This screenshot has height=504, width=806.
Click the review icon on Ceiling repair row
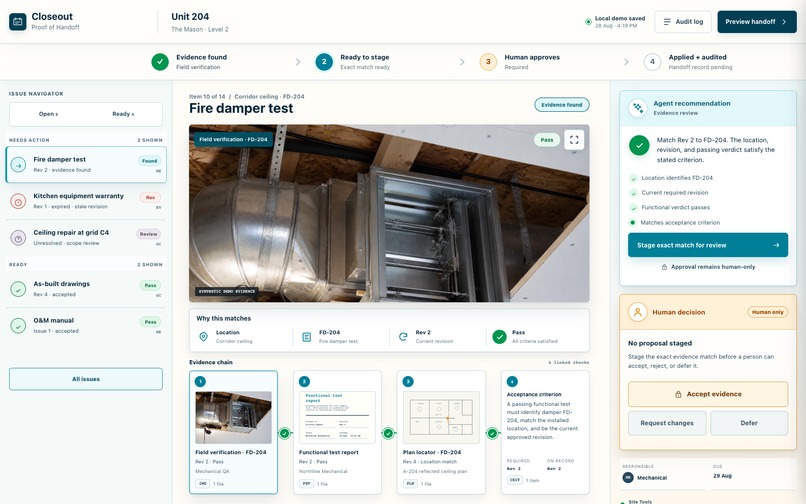[x=19, y=238]
